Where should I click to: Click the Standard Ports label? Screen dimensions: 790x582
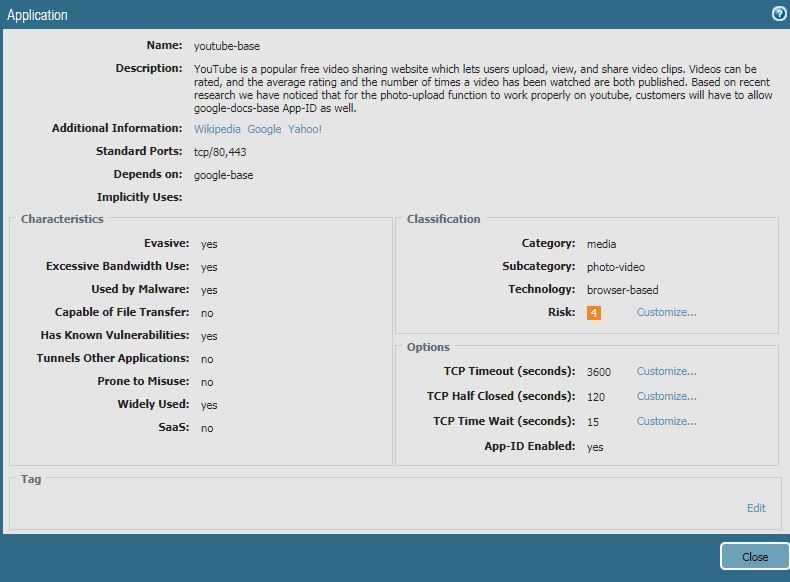(139, 151)
